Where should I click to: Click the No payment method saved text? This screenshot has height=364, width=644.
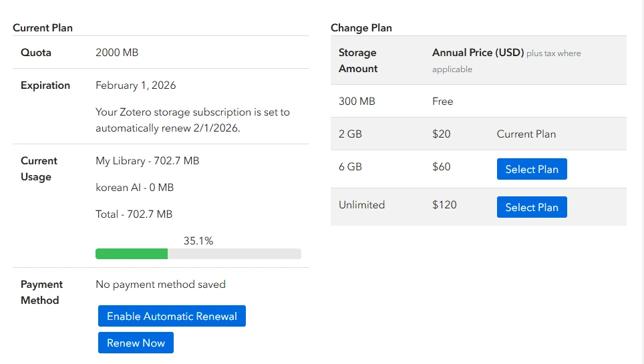click(x=160, y=285)
